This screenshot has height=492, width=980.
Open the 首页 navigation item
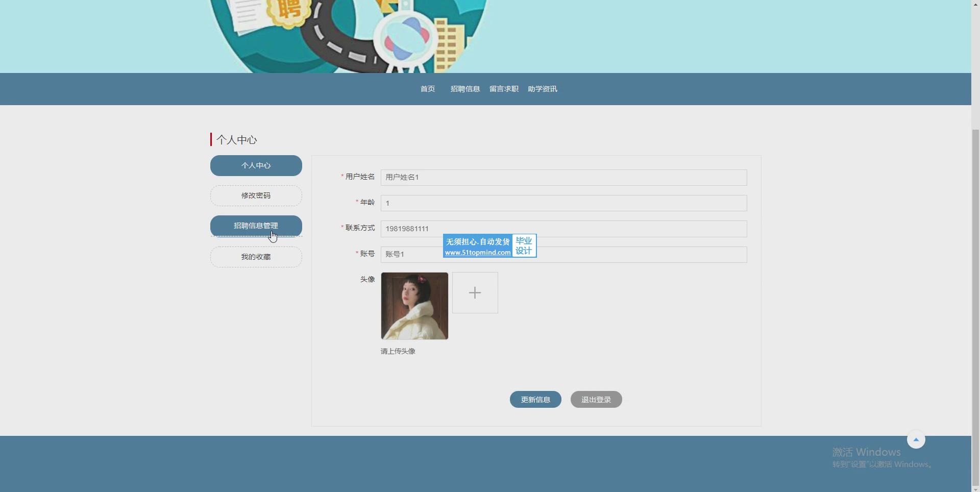point(427,89)
